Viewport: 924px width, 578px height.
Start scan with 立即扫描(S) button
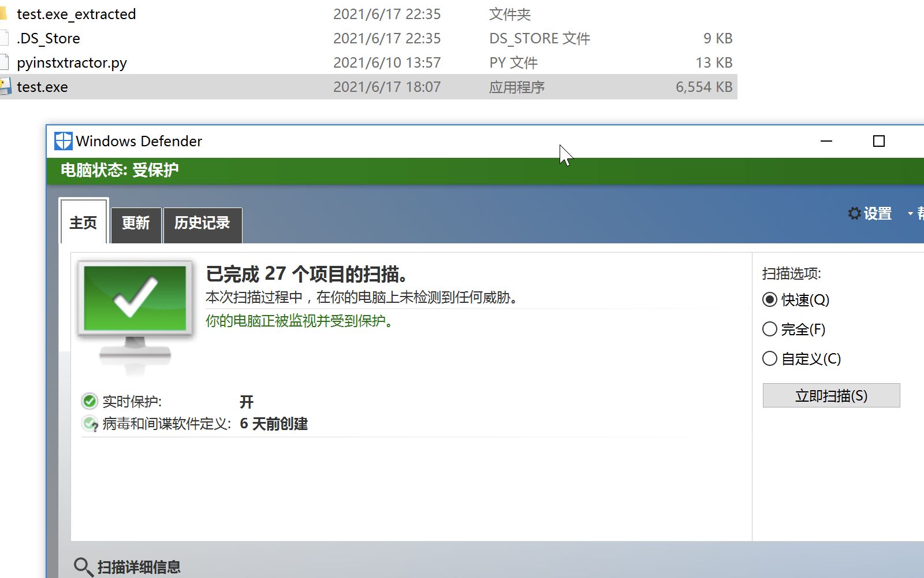(x=831, y=395)
